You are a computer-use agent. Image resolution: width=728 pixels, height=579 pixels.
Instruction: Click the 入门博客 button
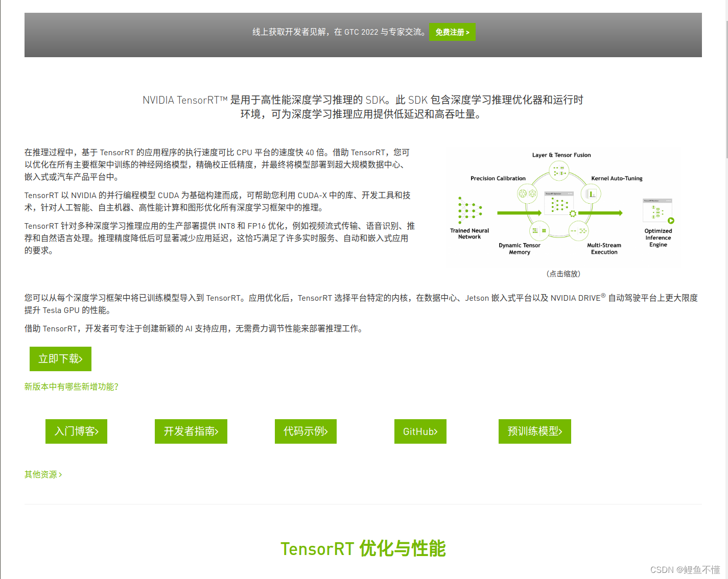tap(76, 431)
